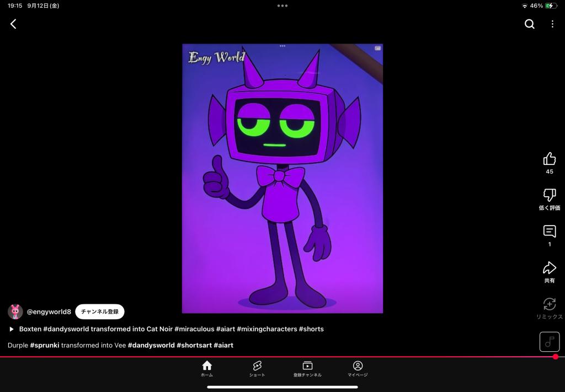The image size is (565, 392).
Task: Open the three-dot more options menu
Action: pyautogui.click(x=552, y=24)
